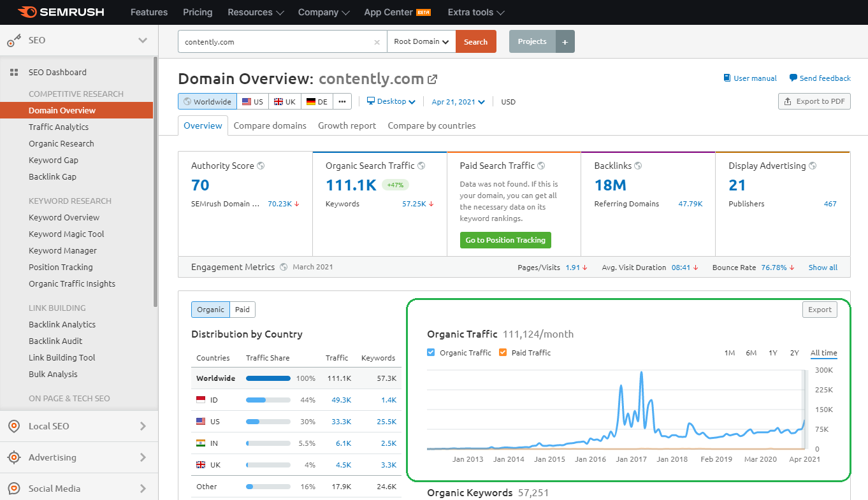868x500 pixels.
Task: Add a project with the plus button
Action: (x=565, y=41)
